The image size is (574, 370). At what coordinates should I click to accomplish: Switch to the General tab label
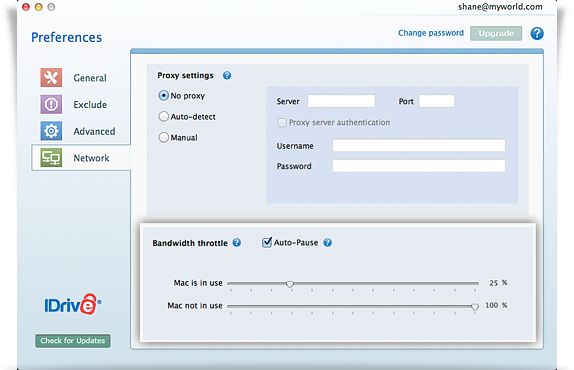click(x=90, y=78)
